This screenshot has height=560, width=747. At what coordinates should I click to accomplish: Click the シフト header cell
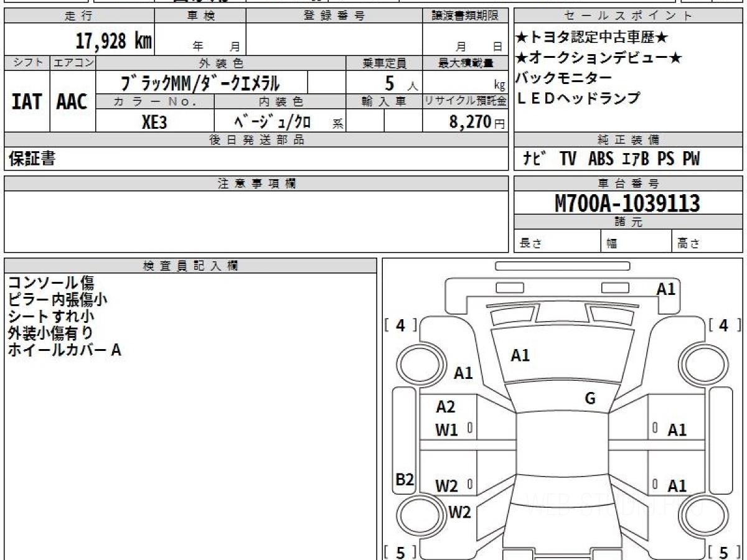(27, 63)
